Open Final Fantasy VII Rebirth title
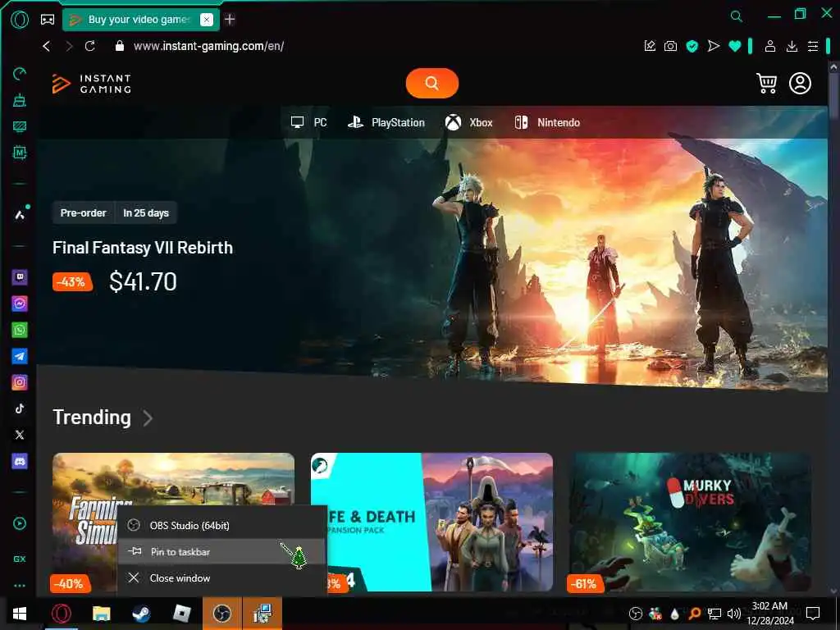This screenshot has height=630, width=840. (x=143, y=248)
